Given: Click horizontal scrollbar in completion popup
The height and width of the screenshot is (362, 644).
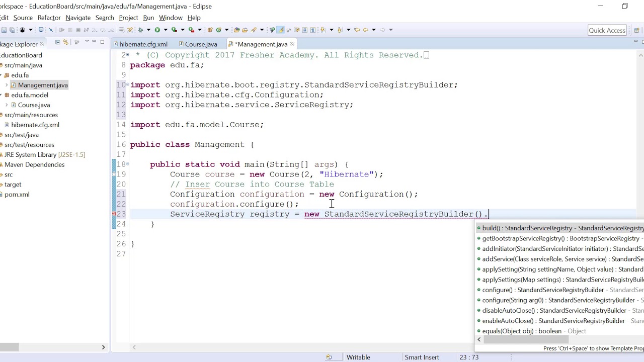Looking at the screenshot, I should (x=526, y=339).
